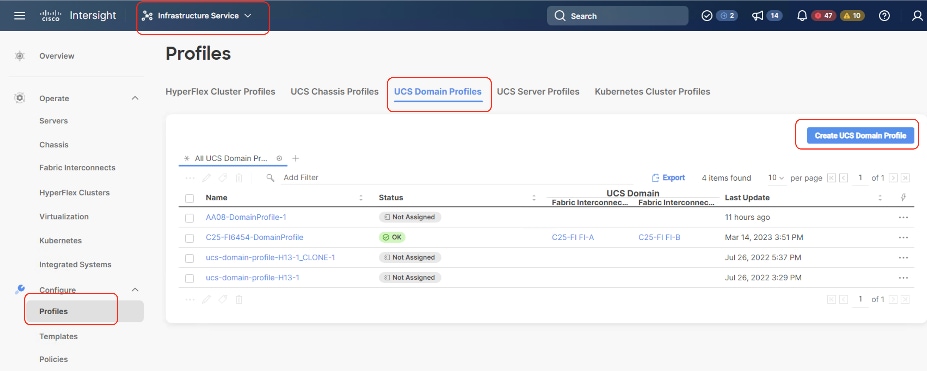This screenshot has height=371, width=927.
Task: Click the Configure wrench icon
Action: tap(20, 289)
